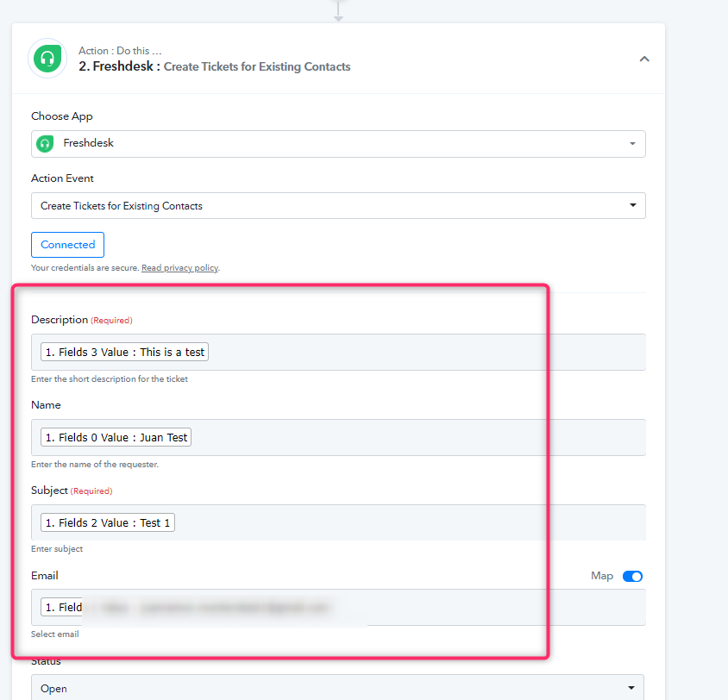Click the 'Select email' helper text

(x=55, y=634)
